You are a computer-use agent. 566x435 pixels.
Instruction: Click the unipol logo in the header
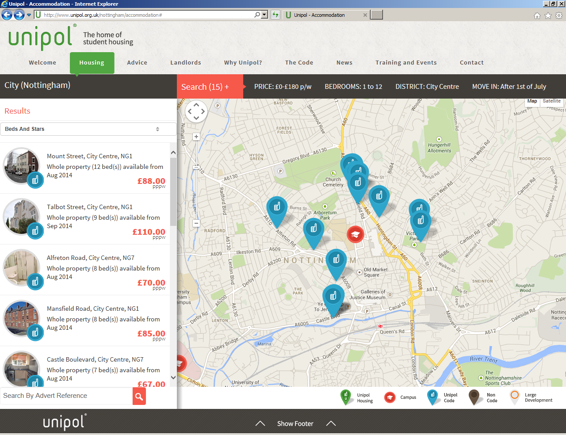coord(42,38)
